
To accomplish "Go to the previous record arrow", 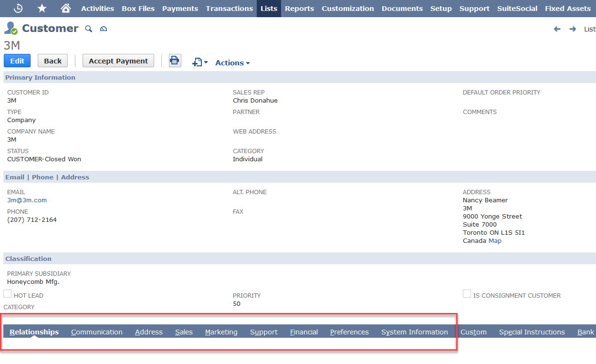I will [557, 29].
